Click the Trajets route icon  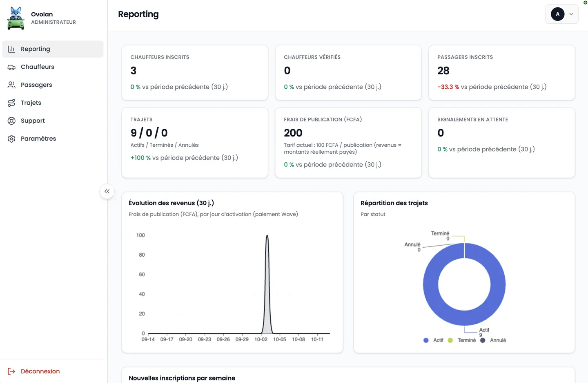pyautogui.click(x=11, y=103)
